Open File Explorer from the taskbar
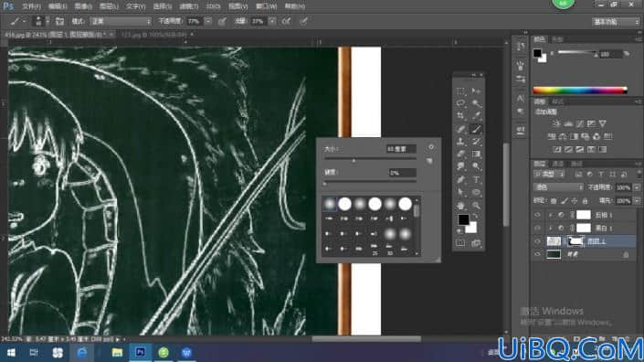This screenshot has width=644, height=362. click(x=117, y=353)
